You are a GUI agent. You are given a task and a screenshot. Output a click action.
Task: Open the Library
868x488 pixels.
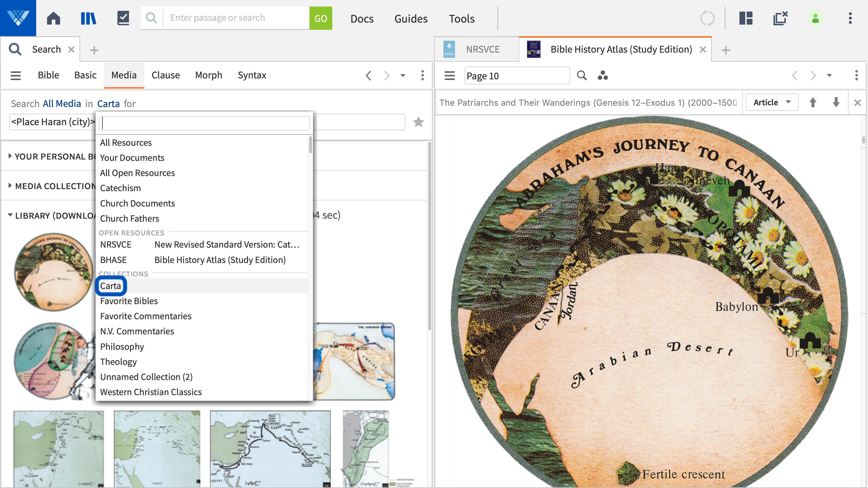coord(88,18)
